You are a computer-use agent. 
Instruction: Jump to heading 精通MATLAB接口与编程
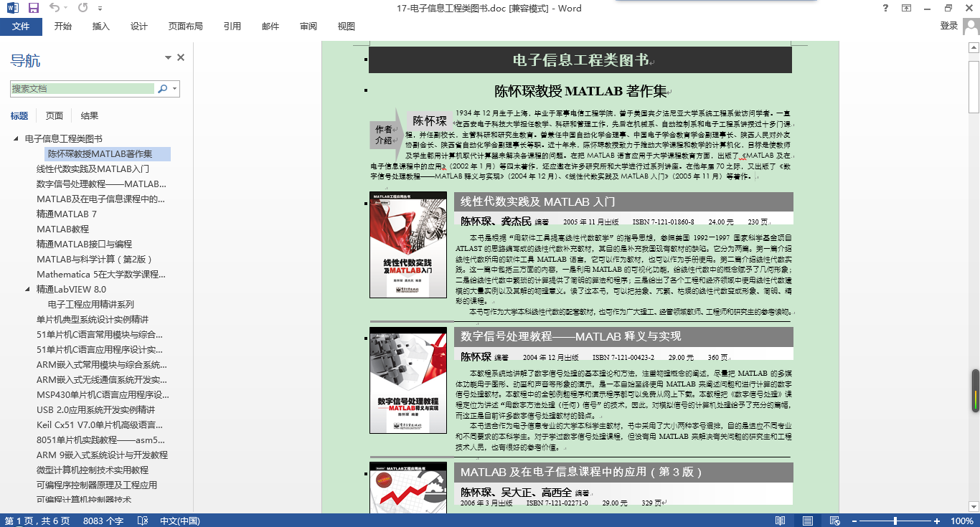84,244
